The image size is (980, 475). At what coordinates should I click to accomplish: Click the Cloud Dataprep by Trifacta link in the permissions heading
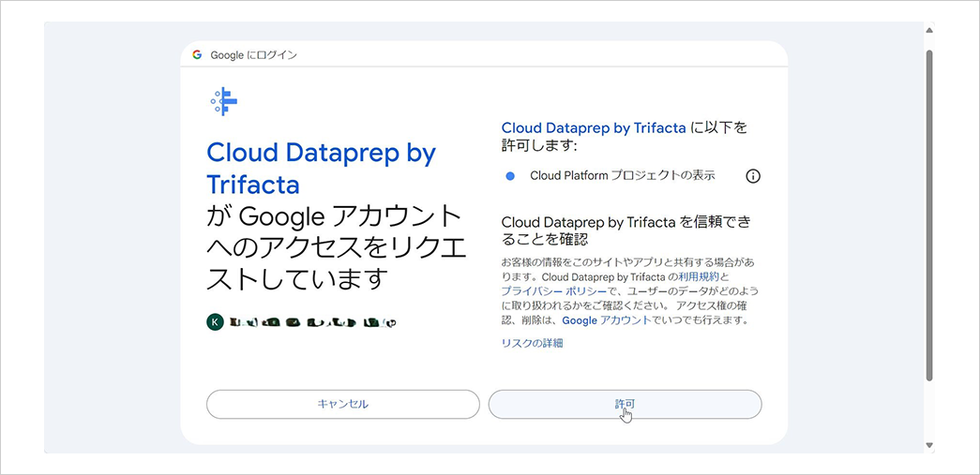594,128
